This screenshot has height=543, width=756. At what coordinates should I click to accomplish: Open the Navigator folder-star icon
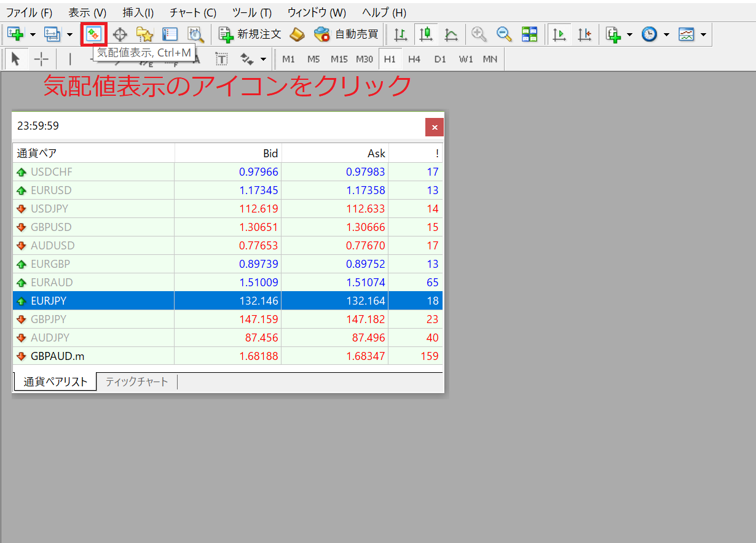coord(144,34)
